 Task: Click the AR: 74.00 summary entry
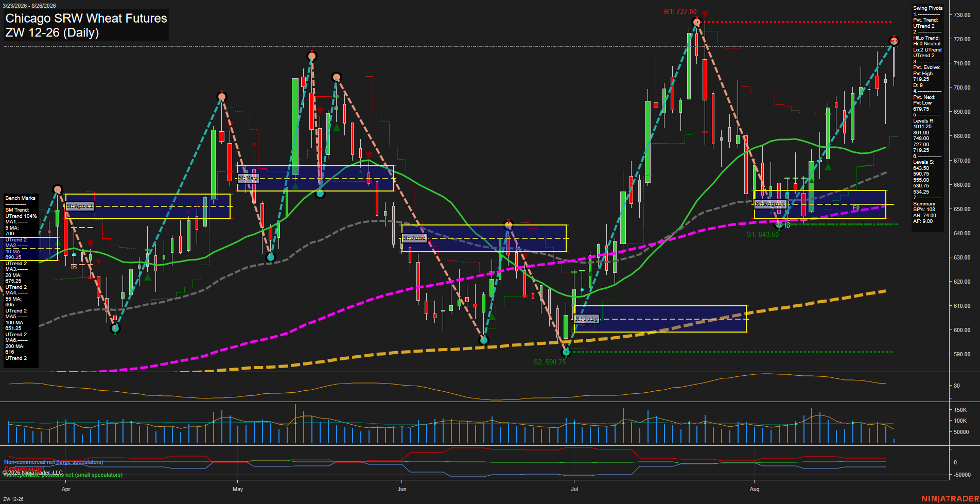pyautogui.click(x=925, y=216)
